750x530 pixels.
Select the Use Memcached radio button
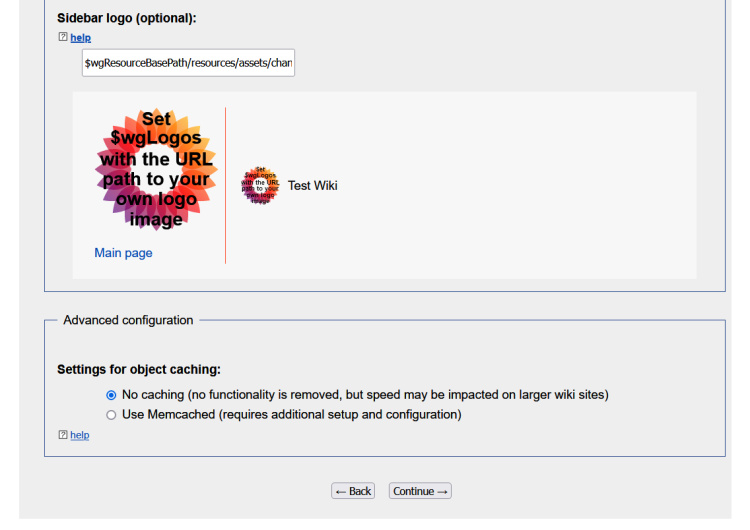pyautogui.click(x=111, y=414)
